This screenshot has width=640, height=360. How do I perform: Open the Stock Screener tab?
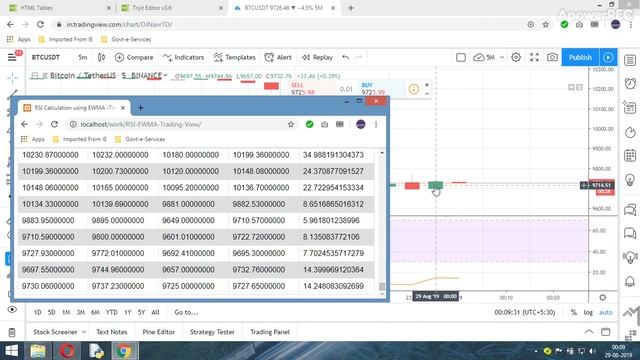click(x=55, y=332)
